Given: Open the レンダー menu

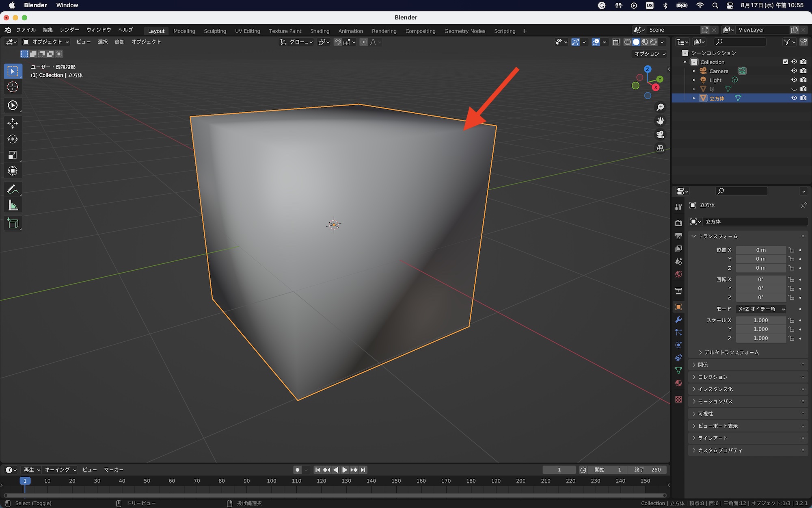Looking at the screenshot, I should click(x=69, y=30).
